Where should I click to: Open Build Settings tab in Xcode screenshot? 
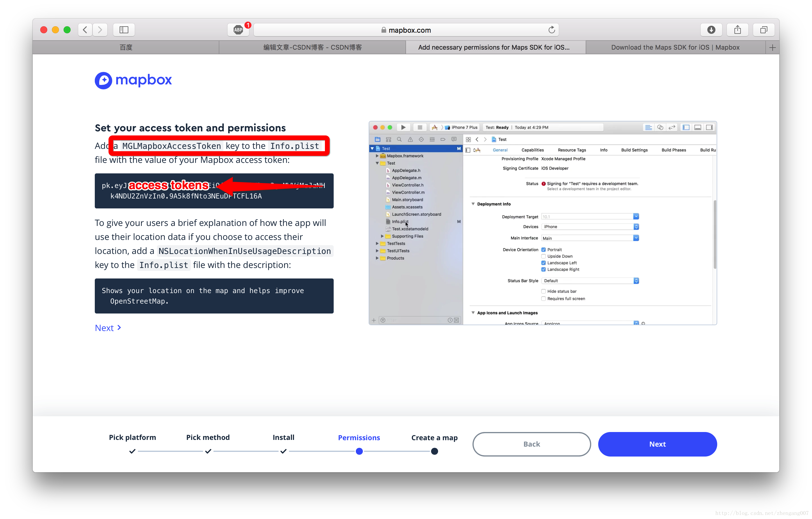point(634,150)
